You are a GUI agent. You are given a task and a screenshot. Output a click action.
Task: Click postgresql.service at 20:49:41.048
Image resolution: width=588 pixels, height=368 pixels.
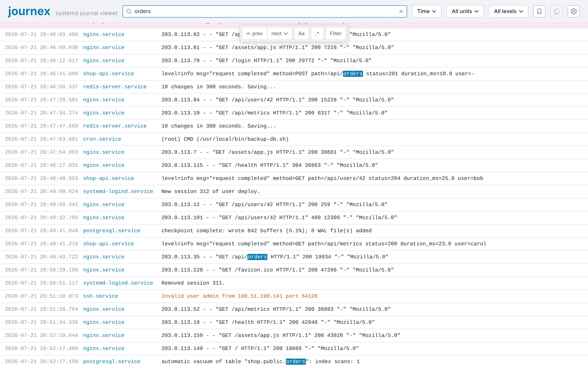[111, 231]
